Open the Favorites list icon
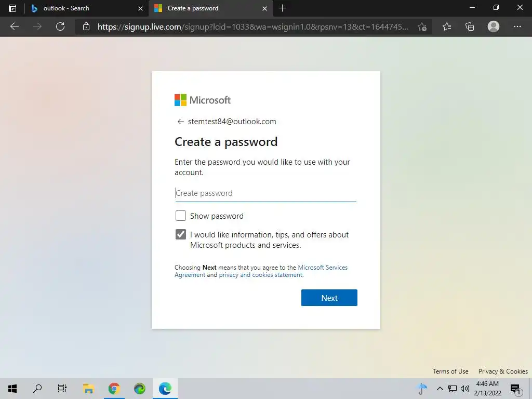 point(447,26)
